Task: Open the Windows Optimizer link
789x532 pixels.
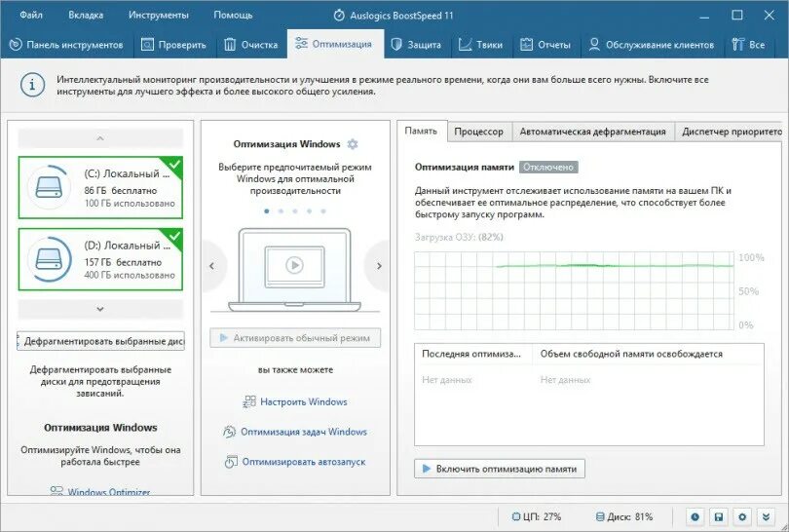Action: tap(109, 492)
